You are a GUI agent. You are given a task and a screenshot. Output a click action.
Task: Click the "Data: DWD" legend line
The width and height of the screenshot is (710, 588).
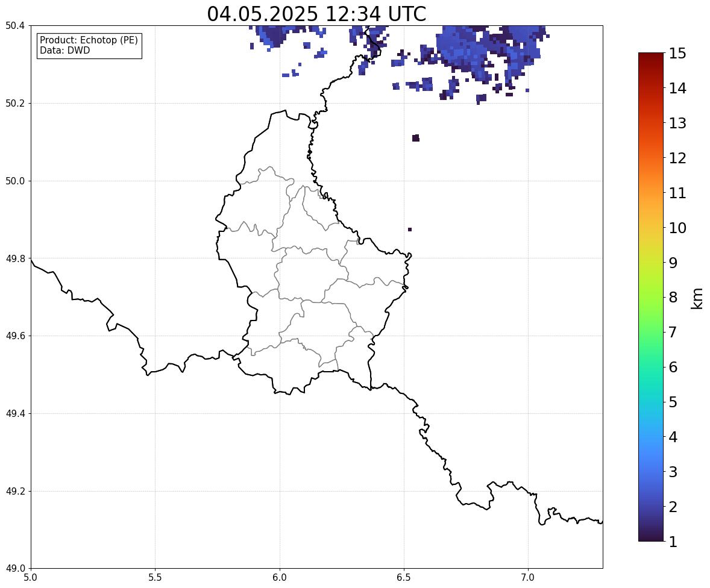tap(64, 50)
